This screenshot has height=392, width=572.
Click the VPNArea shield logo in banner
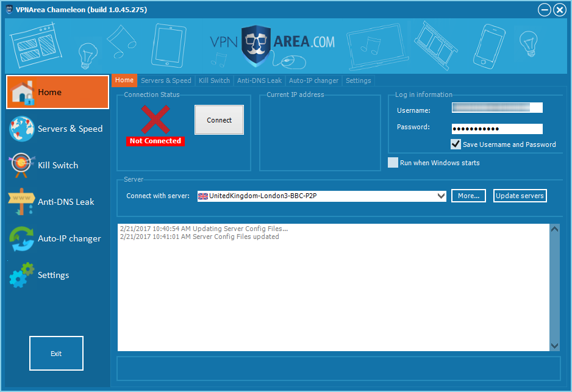click(256, 45)
